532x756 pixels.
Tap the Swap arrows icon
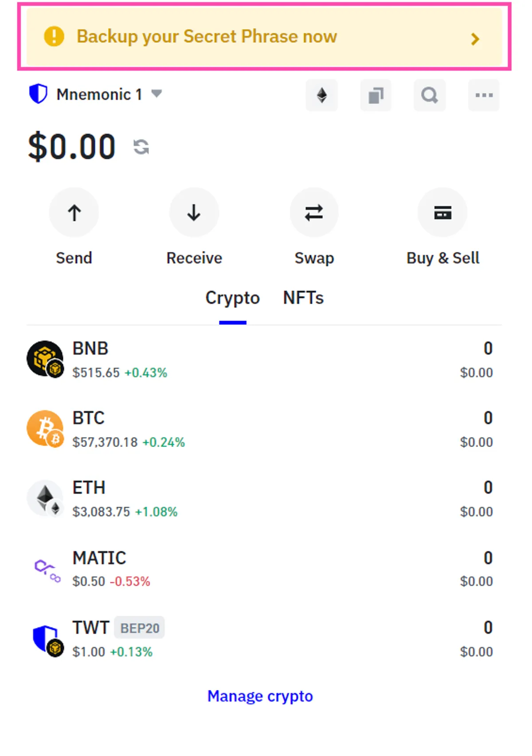pos(314,212)
